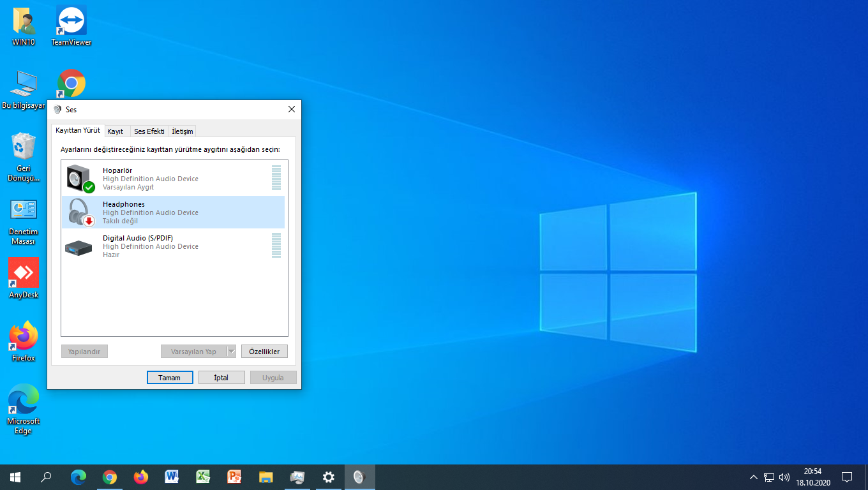
Task: Open the network tray icon
Action: (x=769, y=477)
